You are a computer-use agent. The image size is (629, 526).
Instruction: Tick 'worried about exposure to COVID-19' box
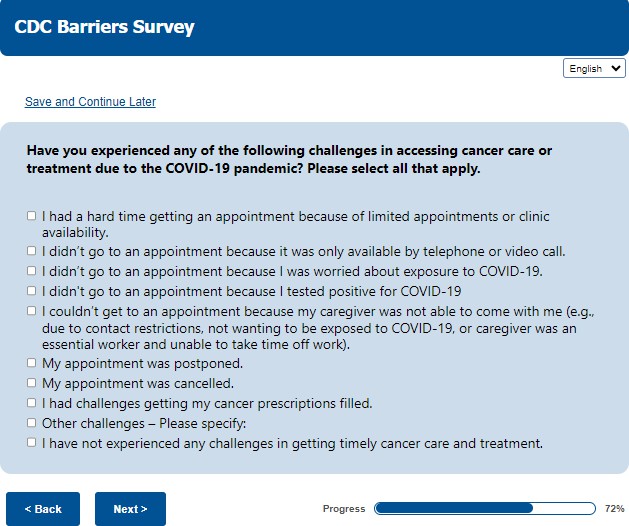(32, 271)
